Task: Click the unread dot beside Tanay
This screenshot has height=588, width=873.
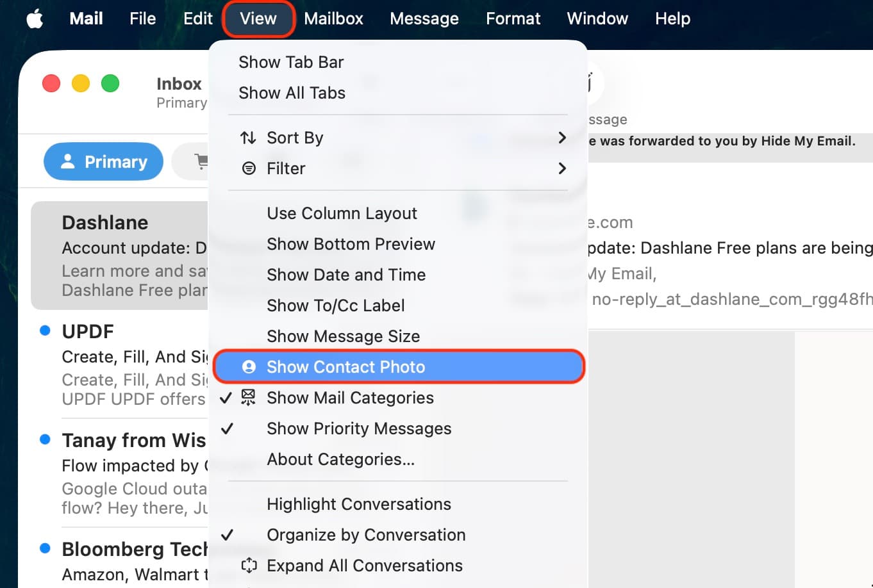Action: pos(45,439)
